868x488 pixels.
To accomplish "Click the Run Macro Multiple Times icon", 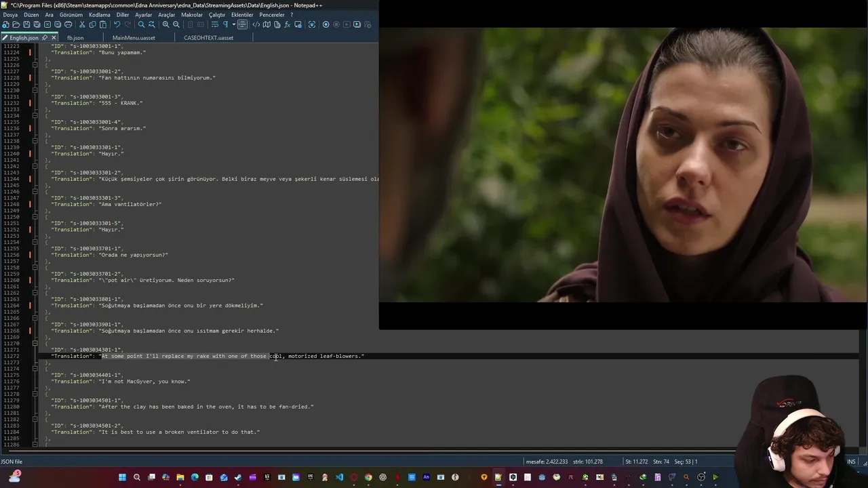I will click(357, 24).
